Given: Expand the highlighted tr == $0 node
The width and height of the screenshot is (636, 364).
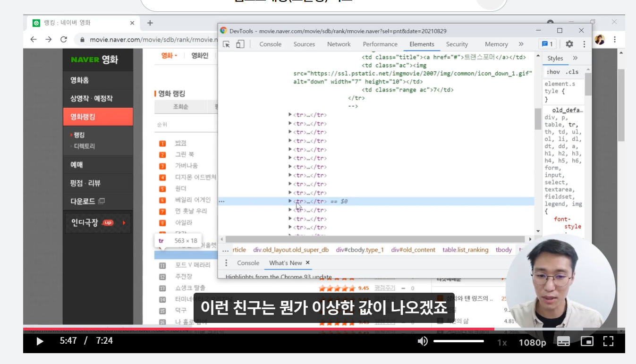Looking at the screenshot, I should tap(290, 201).
